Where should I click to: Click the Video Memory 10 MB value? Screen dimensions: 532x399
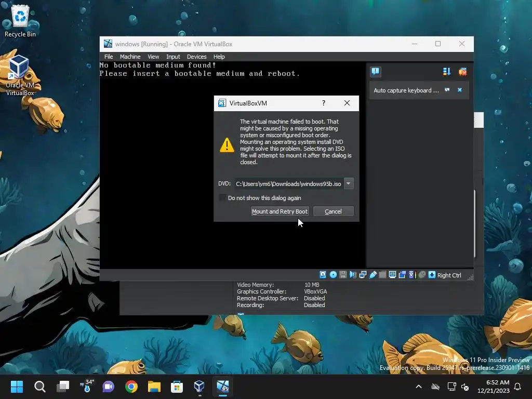pyautogui.click(x=312, y=285)
